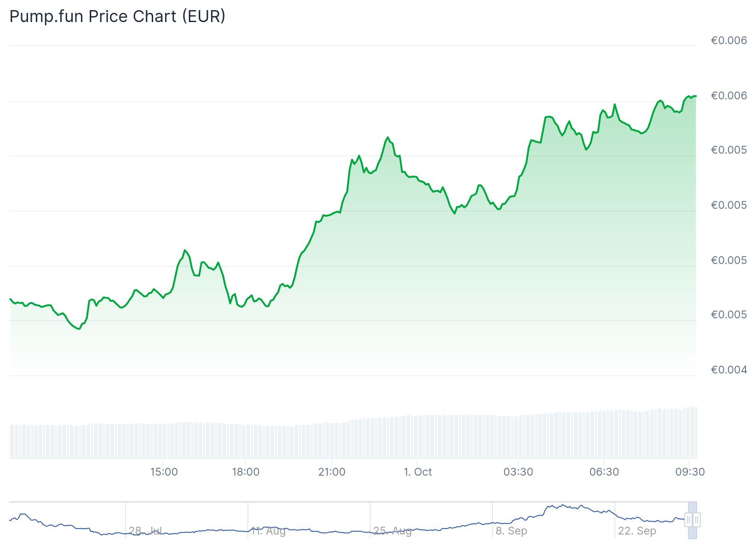Click the 28. Jul navigator date label
Image resolution: width=756 pixels, height=552 pixels.
145,531
